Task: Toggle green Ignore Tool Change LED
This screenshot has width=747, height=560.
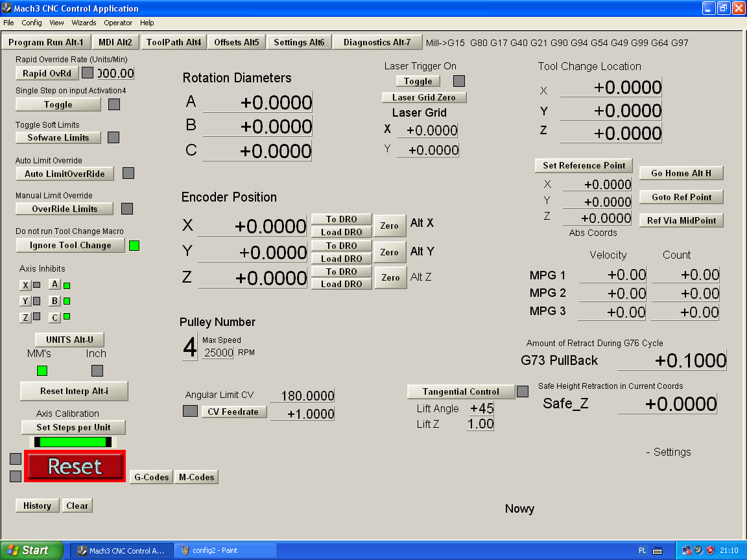Action: (134, 246)
